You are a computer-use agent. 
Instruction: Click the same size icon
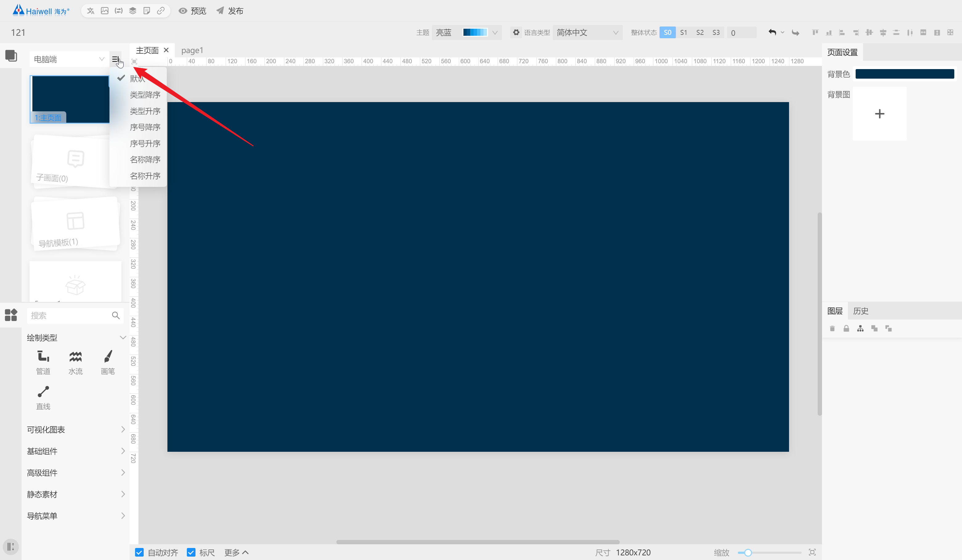click(951, 32)
